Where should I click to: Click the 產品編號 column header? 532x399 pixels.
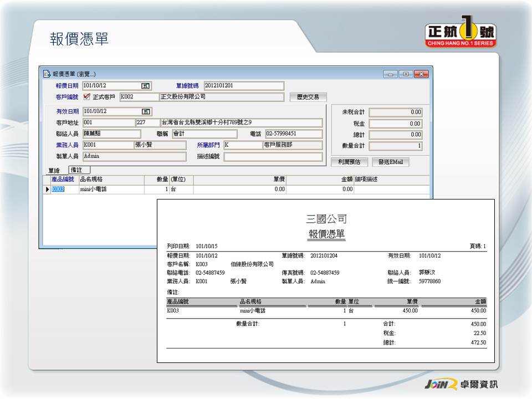coord(63,180)
